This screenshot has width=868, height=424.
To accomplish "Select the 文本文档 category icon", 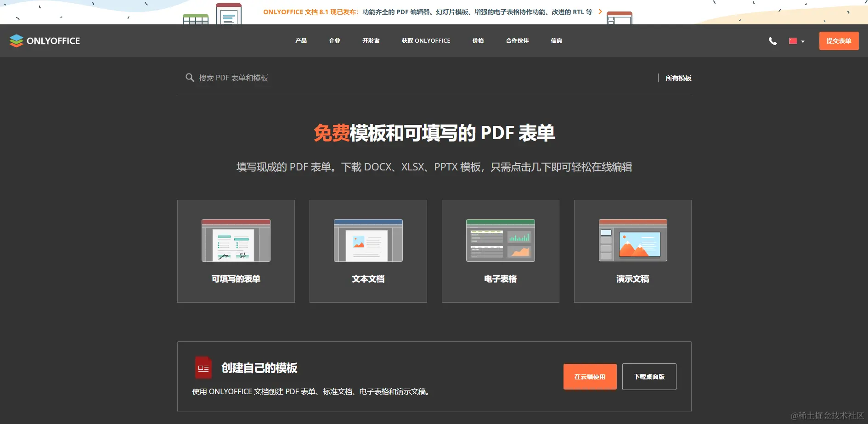I will coord(368,240).
